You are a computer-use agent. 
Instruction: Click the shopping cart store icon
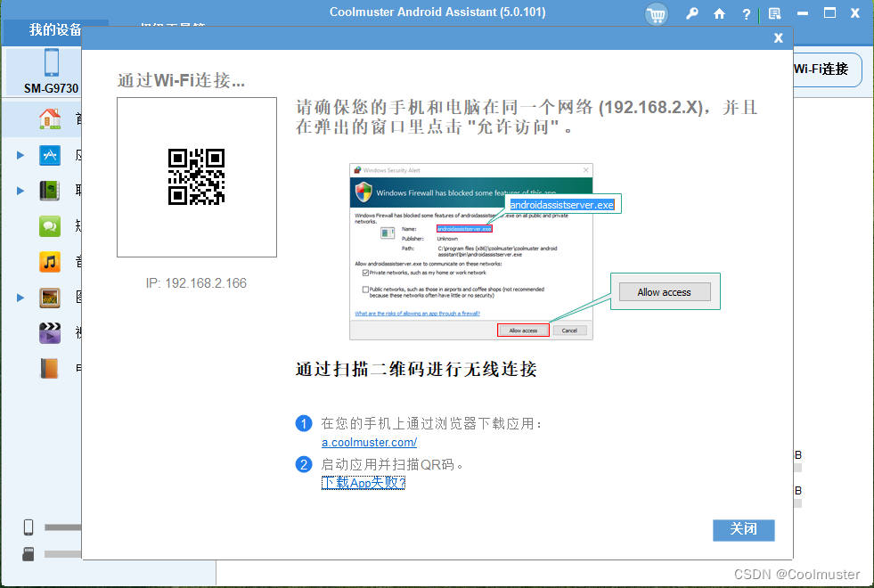click(657, 13)
